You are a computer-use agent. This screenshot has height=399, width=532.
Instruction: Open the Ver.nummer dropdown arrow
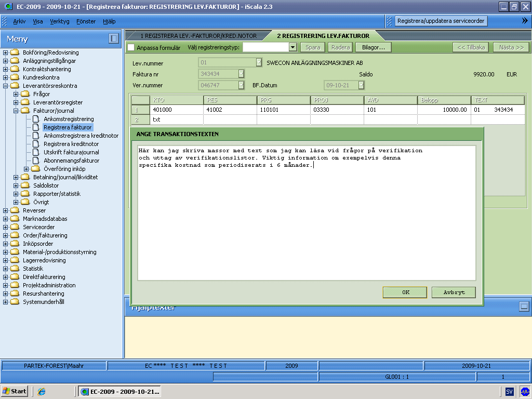[x=241, y=85]
